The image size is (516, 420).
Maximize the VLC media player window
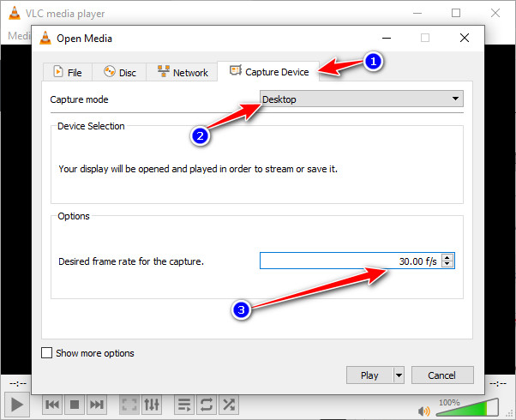tap(456, 13)
